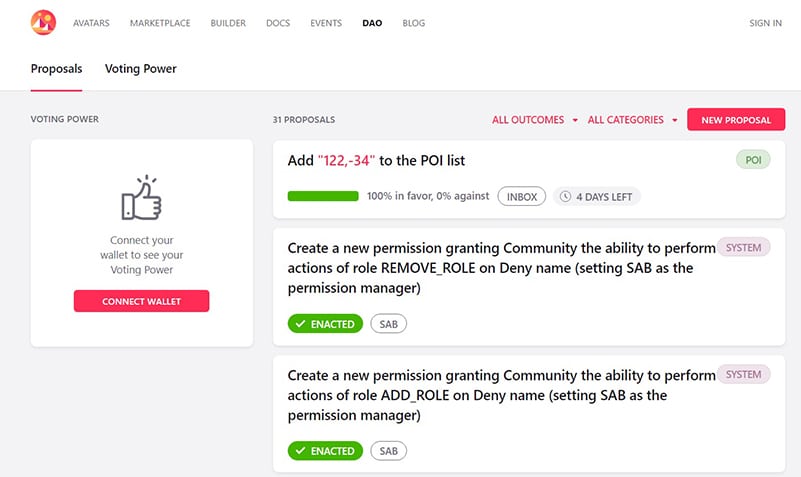Click the thumbs-up voting power icon

(142, 198)
